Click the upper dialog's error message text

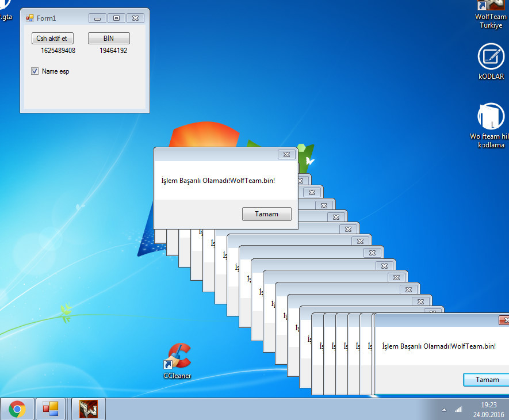[218, 181]
